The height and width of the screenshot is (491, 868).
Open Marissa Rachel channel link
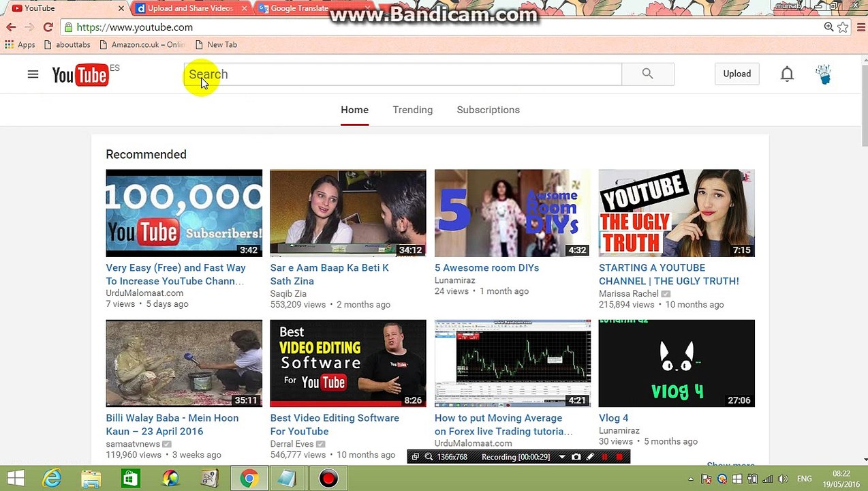point(628,293)
